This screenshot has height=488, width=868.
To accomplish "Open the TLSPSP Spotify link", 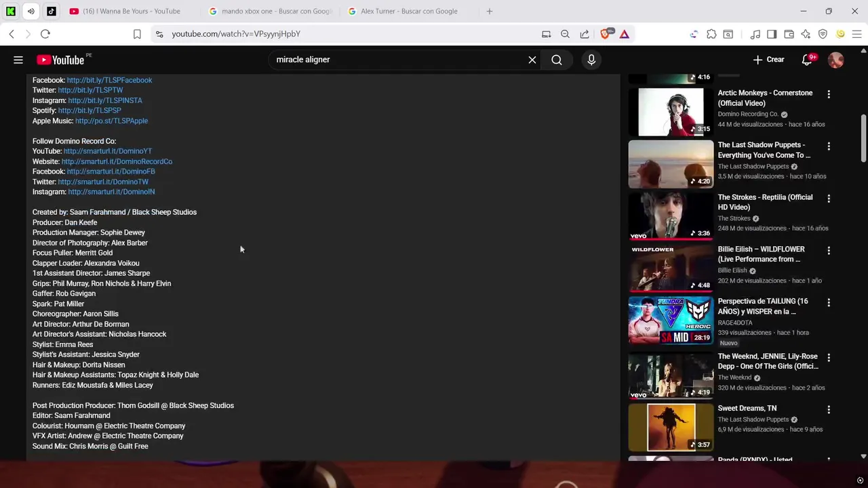I will 90,110.
